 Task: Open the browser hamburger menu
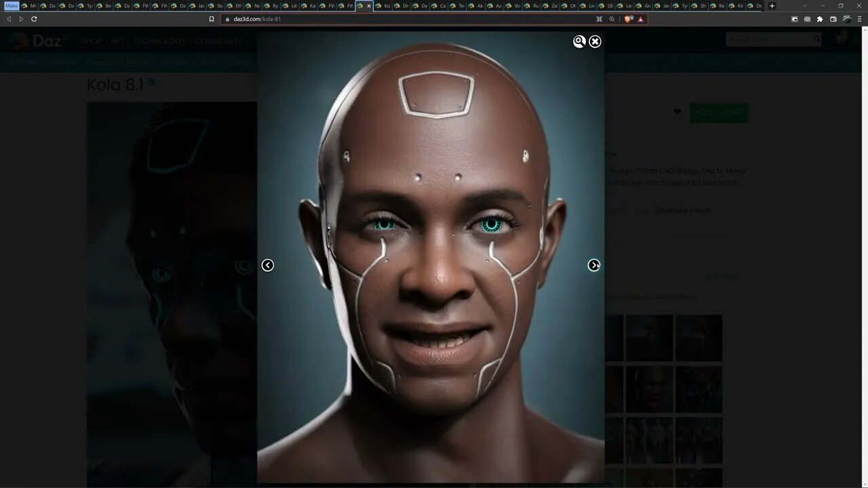(x=859, y=19)
